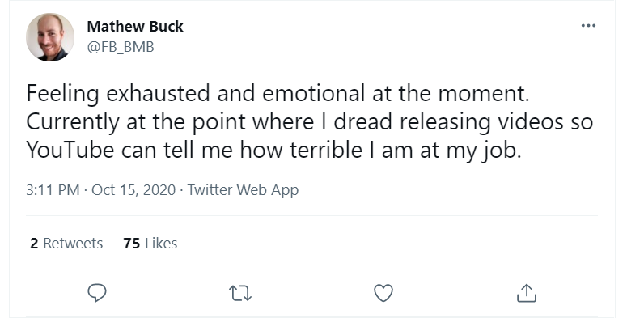
Task: Open the share tweet upload icon
Action: pyautogui.click(x=526, y=293)
